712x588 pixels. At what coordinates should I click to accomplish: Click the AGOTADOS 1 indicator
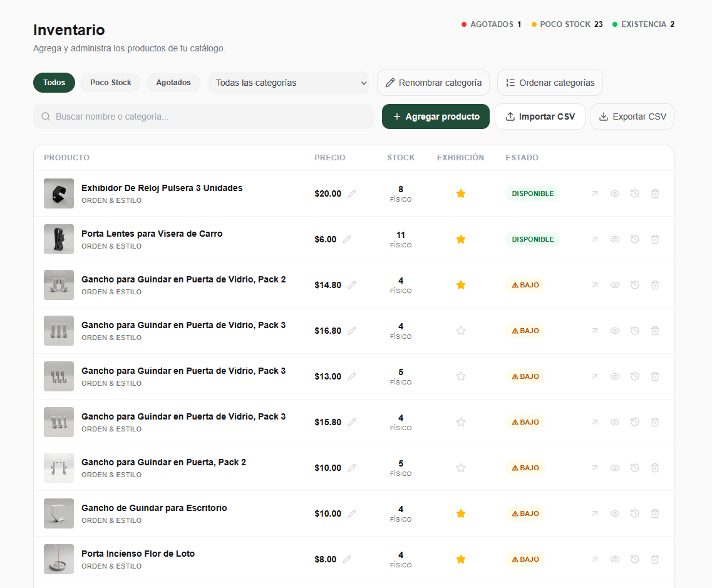492,24
